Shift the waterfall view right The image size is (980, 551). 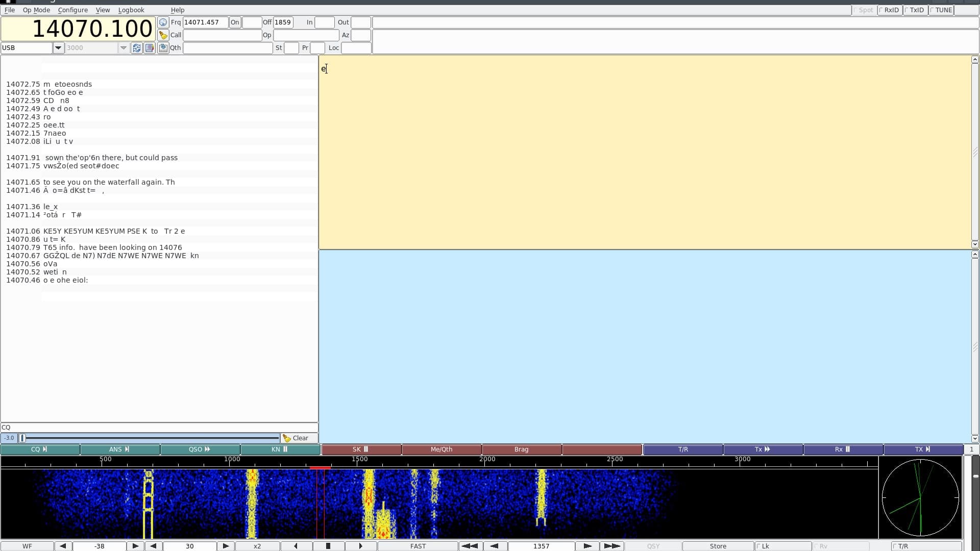click(x=361, y=546)
